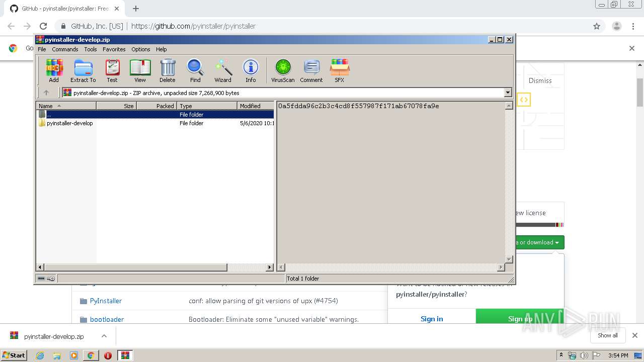Show archive Info
This screenshot has height=362, width=644.
pos(251,70)
